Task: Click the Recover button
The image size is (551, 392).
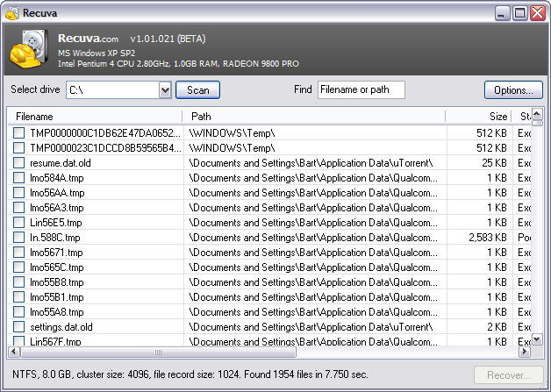Action: point(509,375)
